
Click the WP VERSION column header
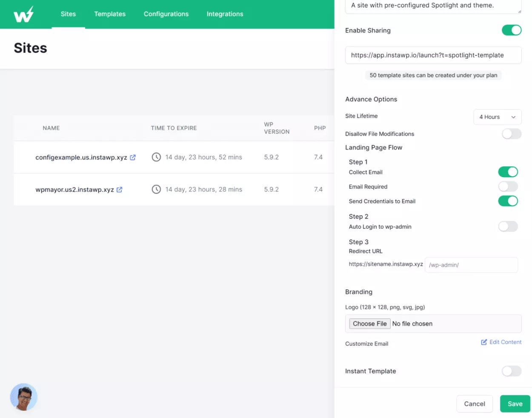(x=277, y=128)
